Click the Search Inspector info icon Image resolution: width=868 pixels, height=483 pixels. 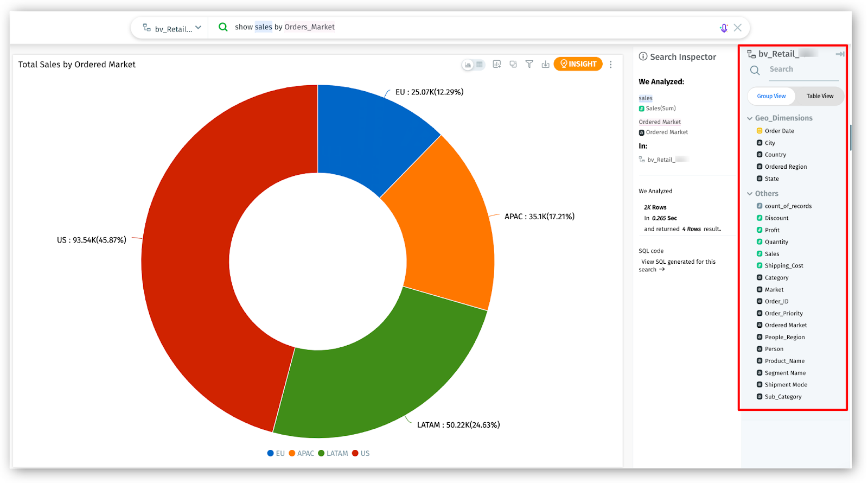(x=643, y=56)
